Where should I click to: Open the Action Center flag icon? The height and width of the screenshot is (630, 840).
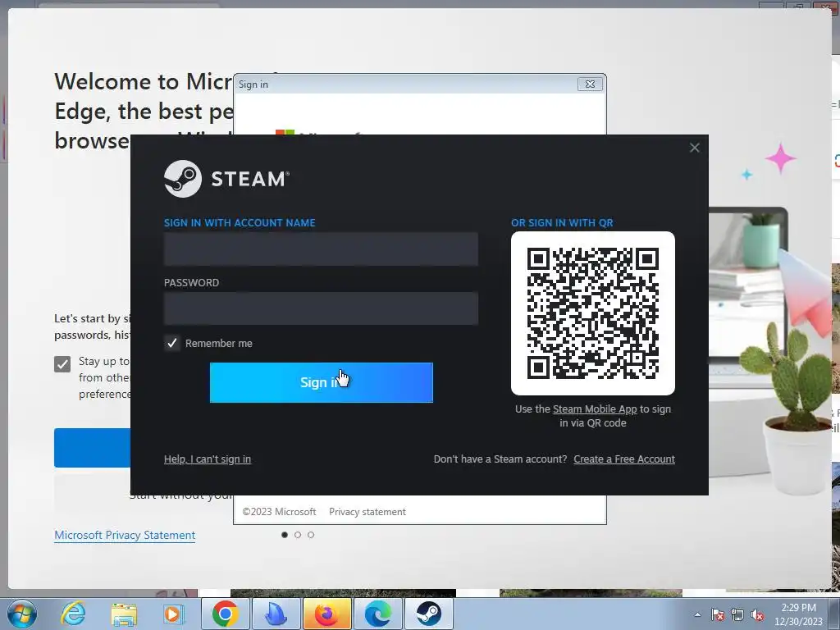[717, 614]
